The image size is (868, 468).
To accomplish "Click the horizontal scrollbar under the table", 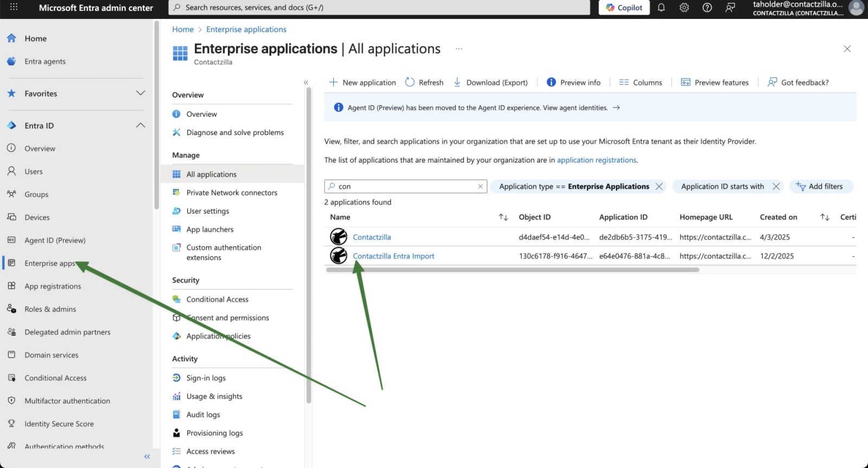I will click(x=513, y=270).
